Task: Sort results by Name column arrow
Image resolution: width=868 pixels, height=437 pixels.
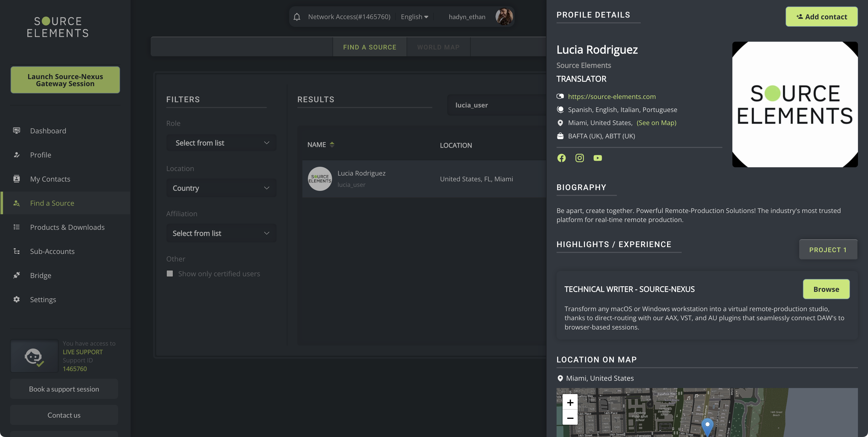Action: click(x=332, y=145)
